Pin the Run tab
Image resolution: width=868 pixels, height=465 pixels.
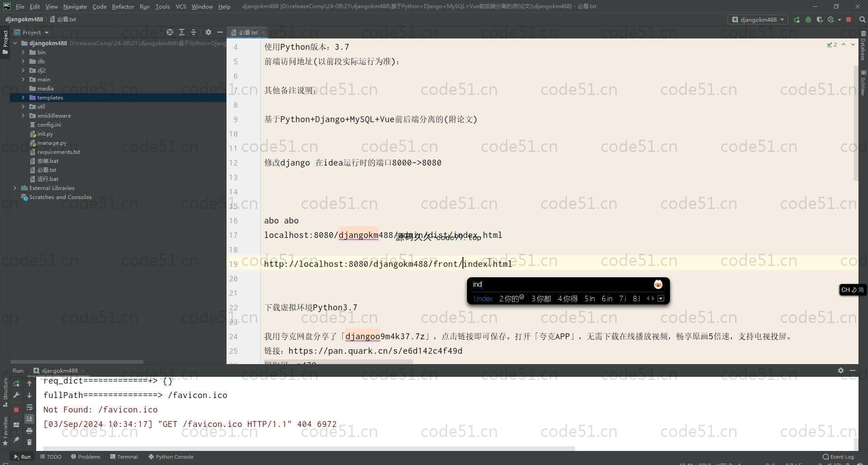point(16,439)
